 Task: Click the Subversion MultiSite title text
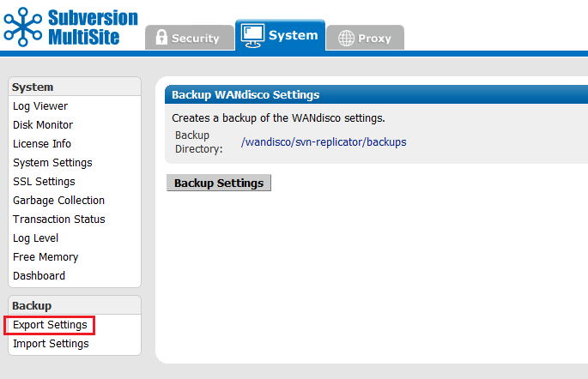click(93, 27)
